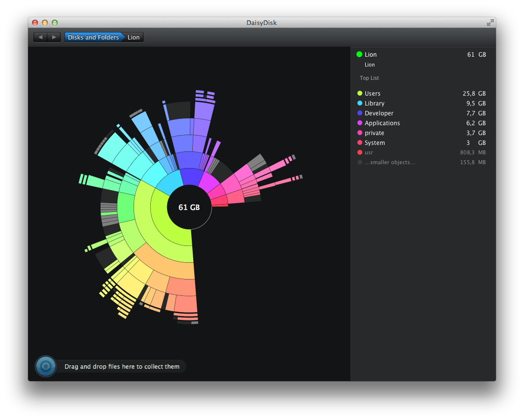The image size is (524, 420).
Task: Click the blue collector target icon
Action: point(46,366)
